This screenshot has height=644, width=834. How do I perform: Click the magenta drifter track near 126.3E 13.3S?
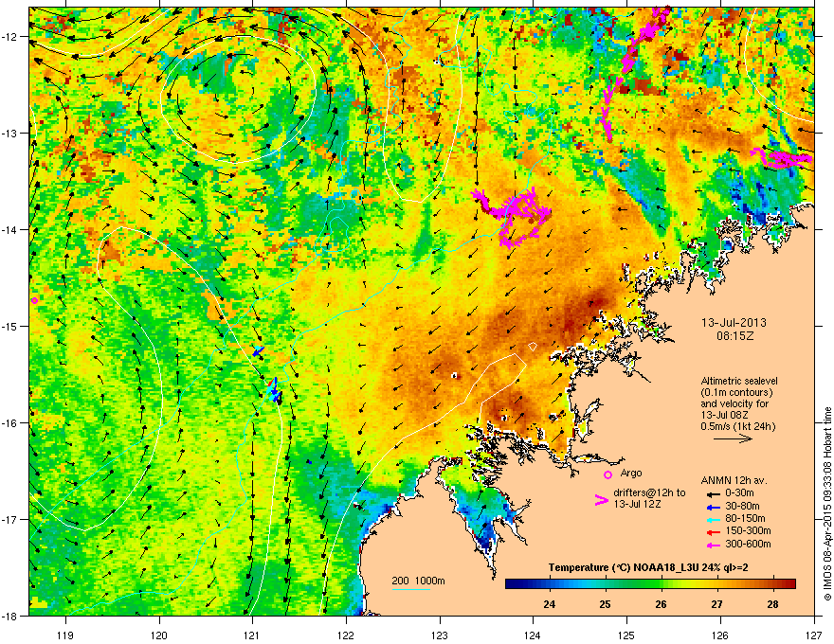point(782,158)
